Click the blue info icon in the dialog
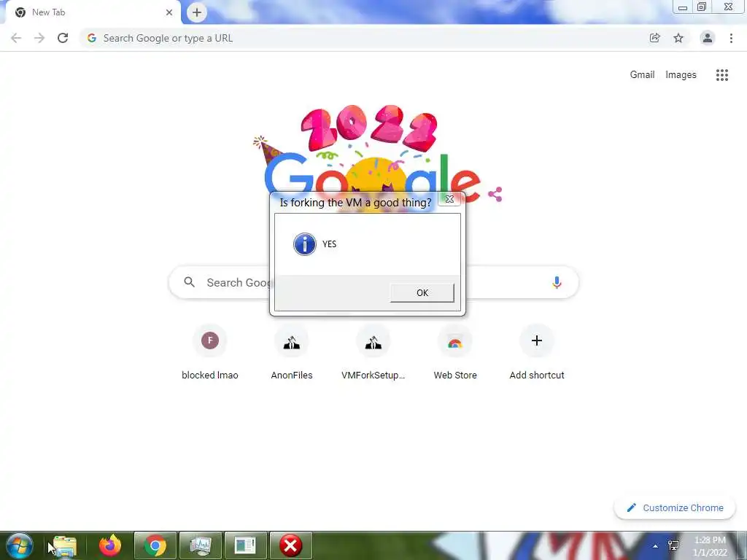 305,244
